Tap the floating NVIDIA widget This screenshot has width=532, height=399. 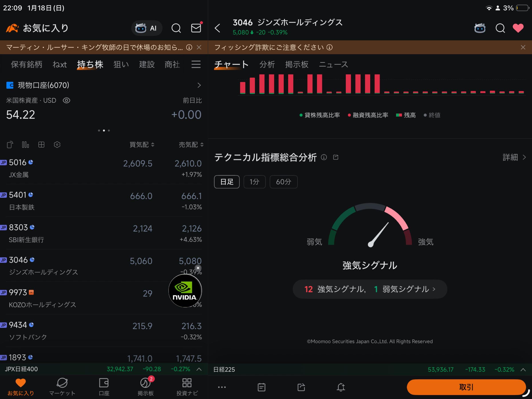click(x=185, y=291)
